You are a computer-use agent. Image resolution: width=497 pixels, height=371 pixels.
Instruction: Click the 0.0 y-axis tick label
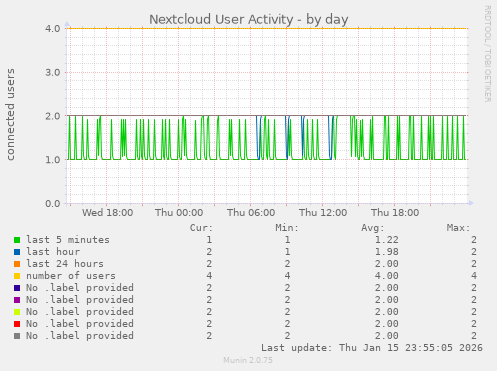(53, 203)
